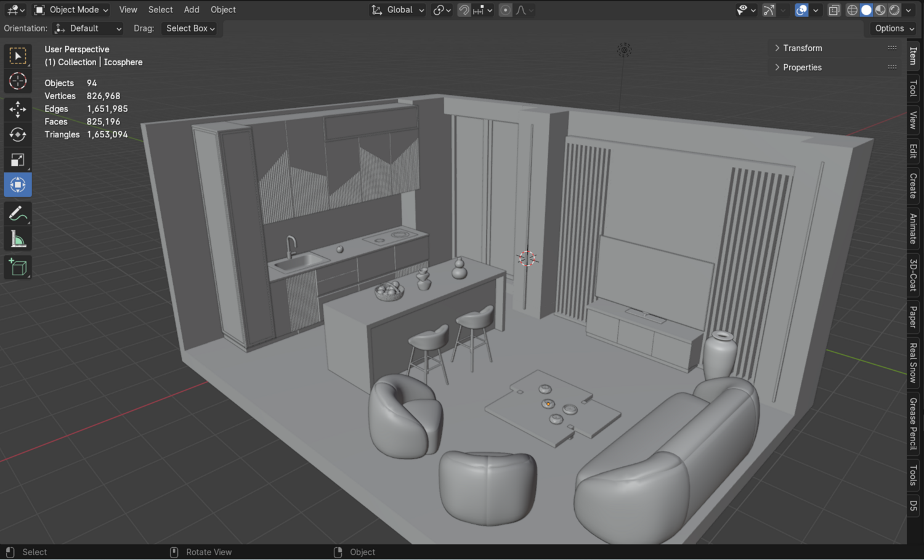Open the Select menu
This screenshot has height=560, width=924.
(160, 10)
